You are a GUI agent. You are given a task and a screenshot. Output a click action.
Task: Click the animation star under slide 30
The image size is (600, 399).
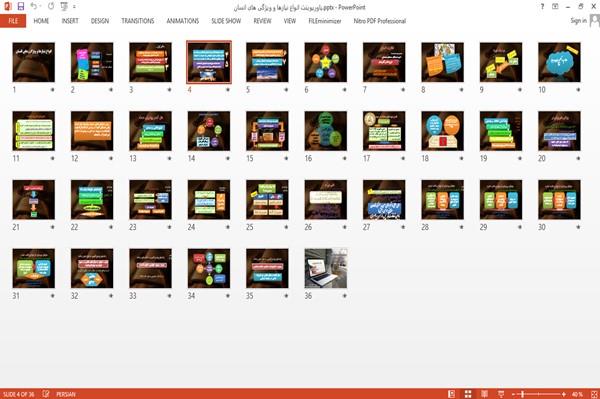pyautogui.click(x=578, y=227)
